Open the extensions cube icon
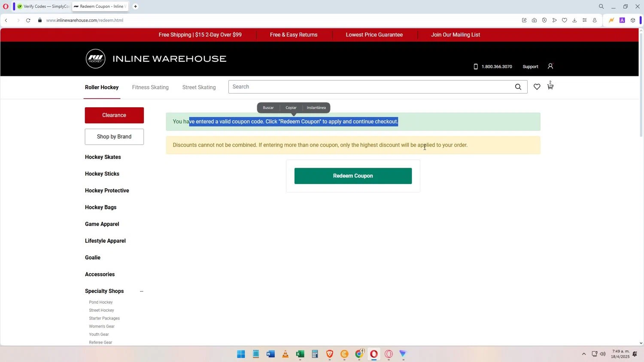This screenshot has width=644, height=362. point(633,20)
